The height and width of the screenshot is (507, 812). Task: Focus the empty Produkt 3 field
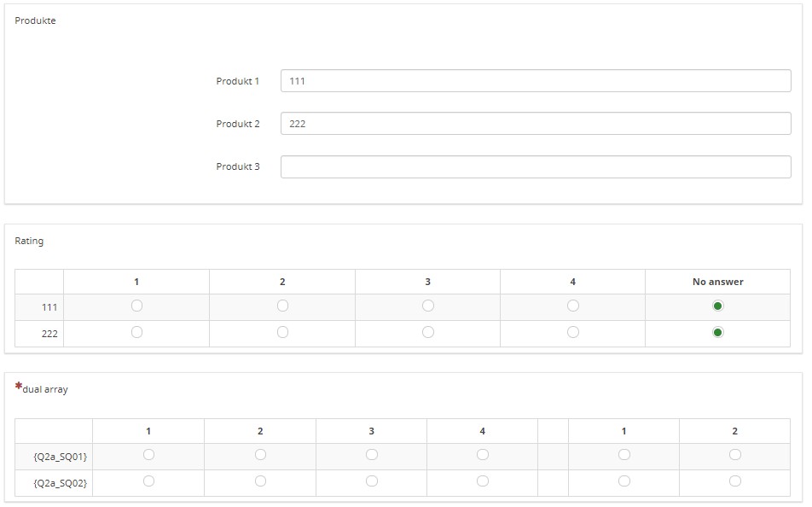[x=536, y=167]
